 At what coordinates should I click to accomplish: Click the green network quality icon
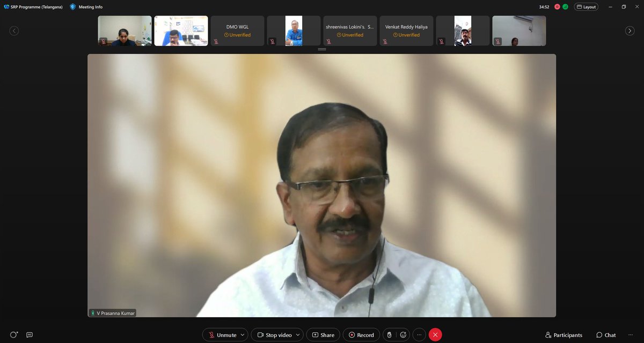pos(565,7)
